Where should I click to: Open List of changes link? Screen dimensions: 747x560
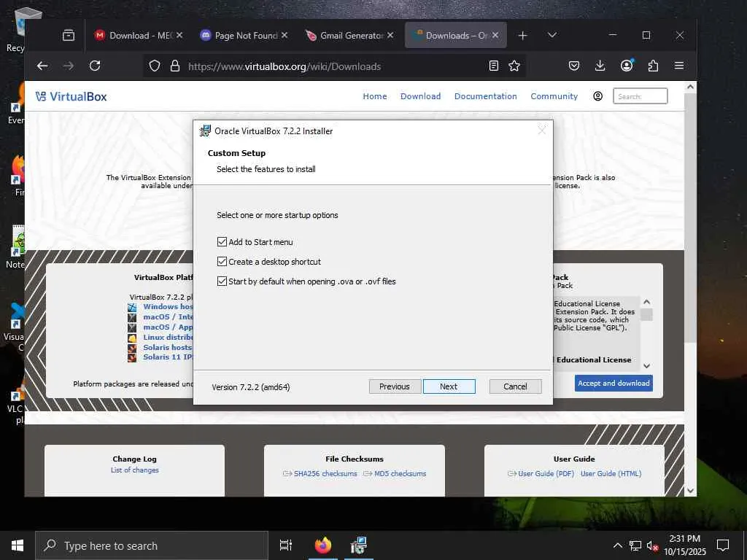pyautogui.click(x=135, y=470)
